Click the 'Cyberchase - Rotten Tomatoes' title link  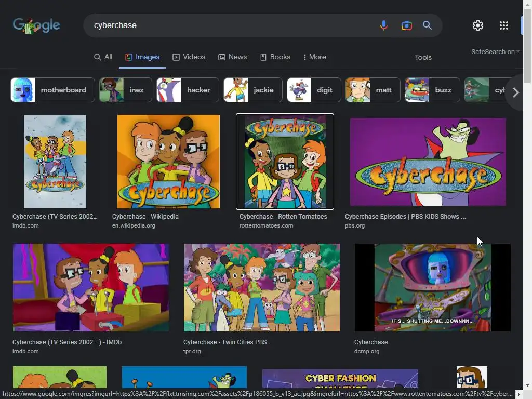[x=283, y=217]
